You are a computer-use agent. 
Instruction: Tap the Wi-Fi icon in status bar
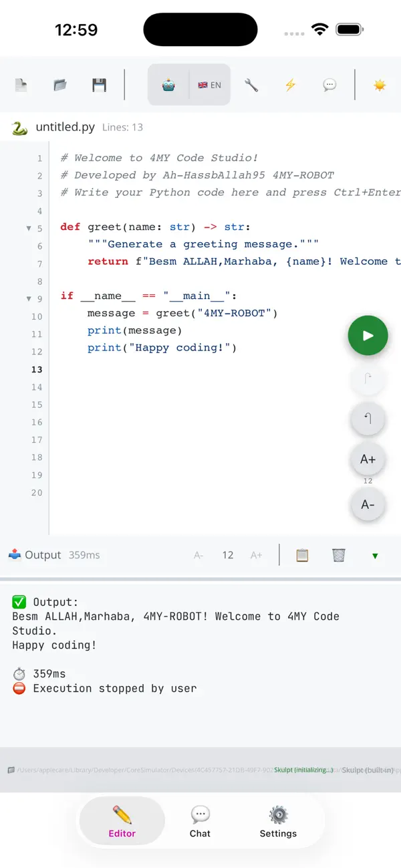point(320,29)
